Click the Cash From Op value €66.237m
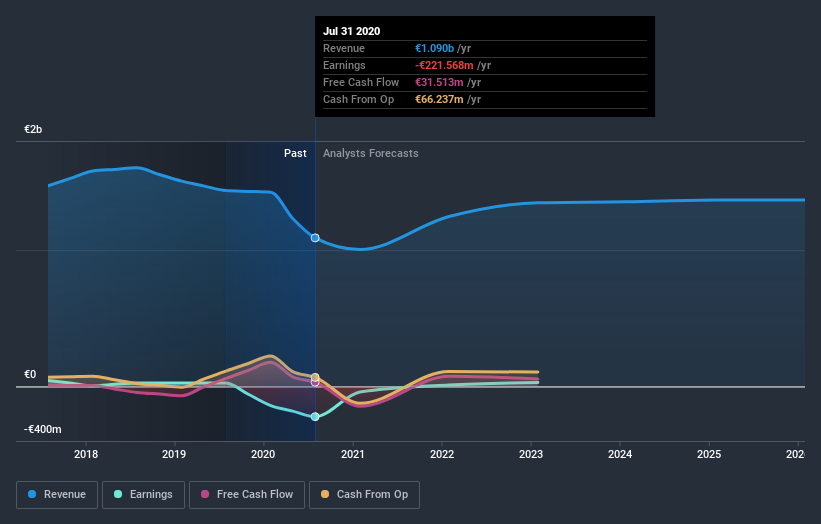 click(439, 99)
